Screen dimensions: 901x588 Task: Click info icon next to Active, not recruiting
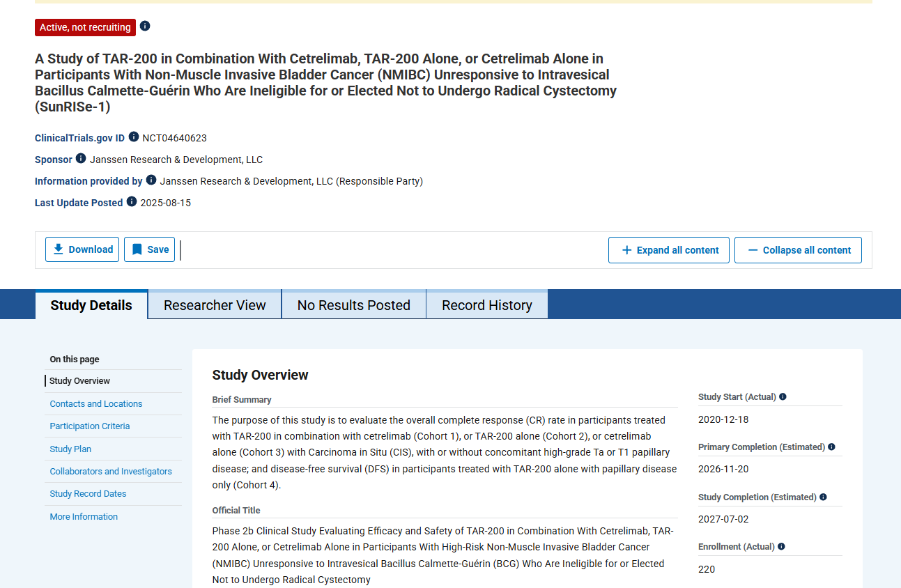pos(145,26)
